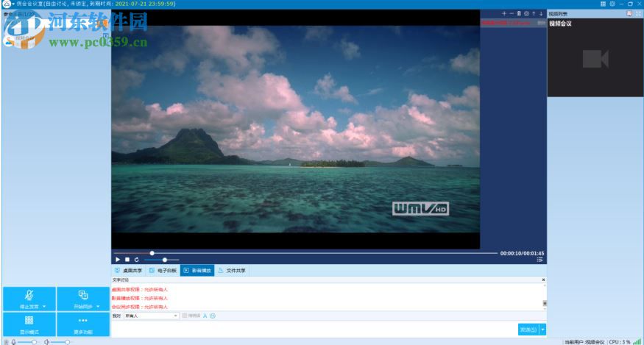Toggle the private chat checkbox
Image resolution: width=644 pixels, height=345 pixels.
coord(185,316)
